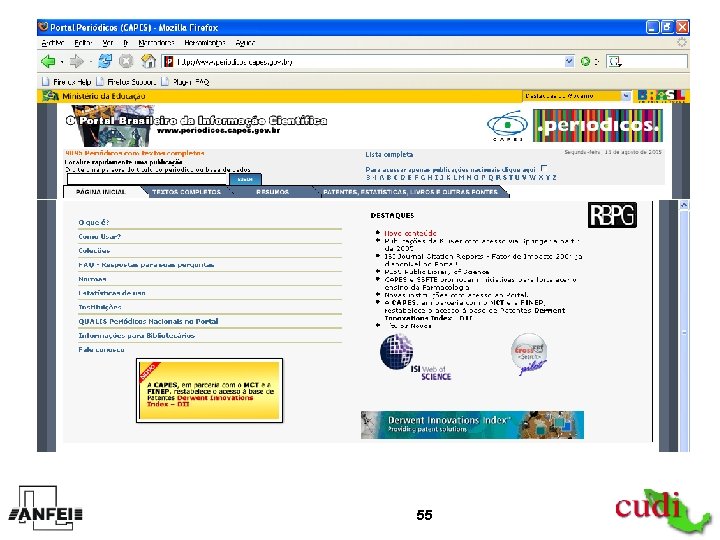This screenshot has width=720, height=540.
Task: Click the cudi logo on the slide
Action: pos(662,511)
